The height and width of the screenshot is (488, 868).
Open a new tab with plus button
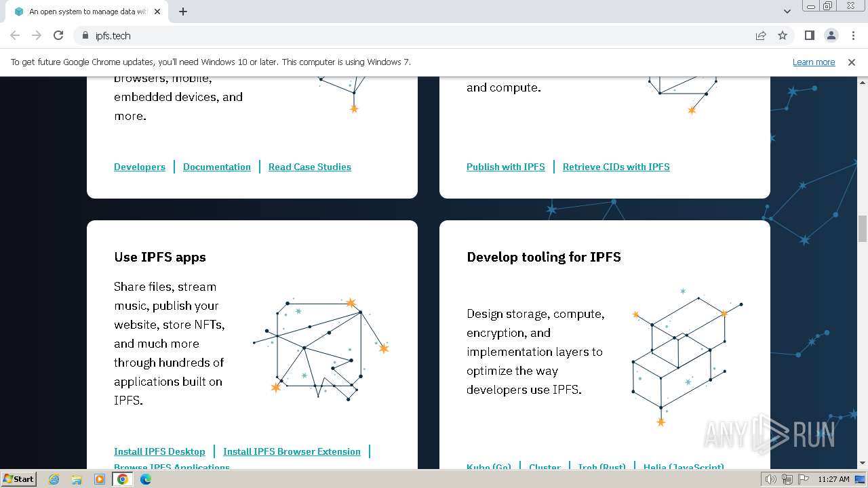click(x=183, y=12)
